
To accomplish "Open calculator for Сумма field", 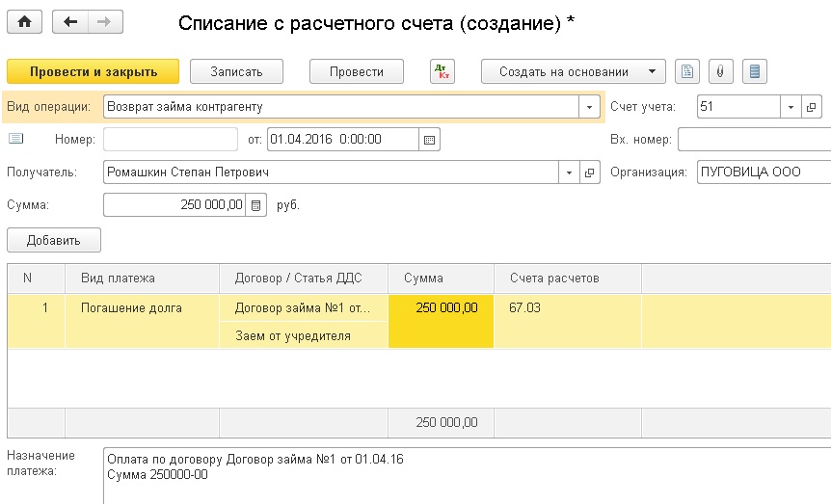I will pyautogui.click(x=256, y=205).
